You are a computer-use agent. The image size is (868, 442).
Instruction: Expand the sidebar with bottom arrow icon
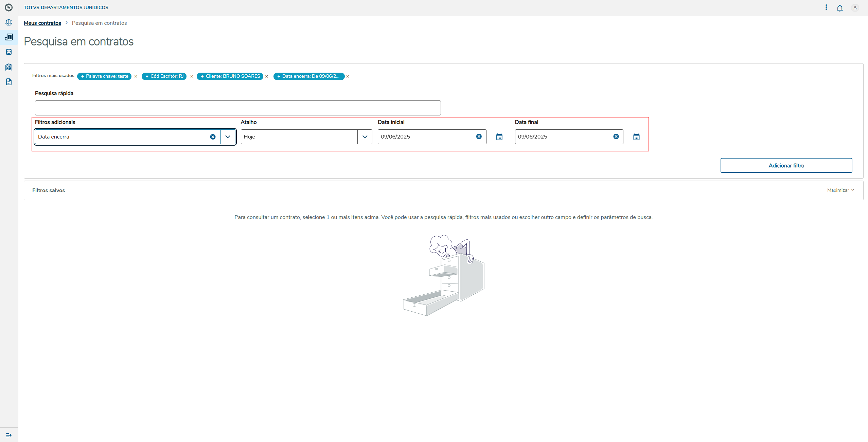coord(9,435)
